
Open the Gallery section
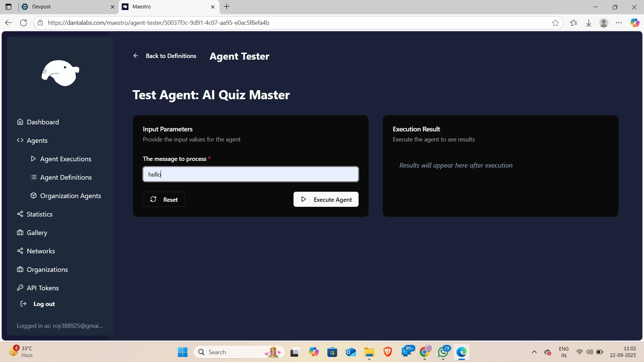37,233
